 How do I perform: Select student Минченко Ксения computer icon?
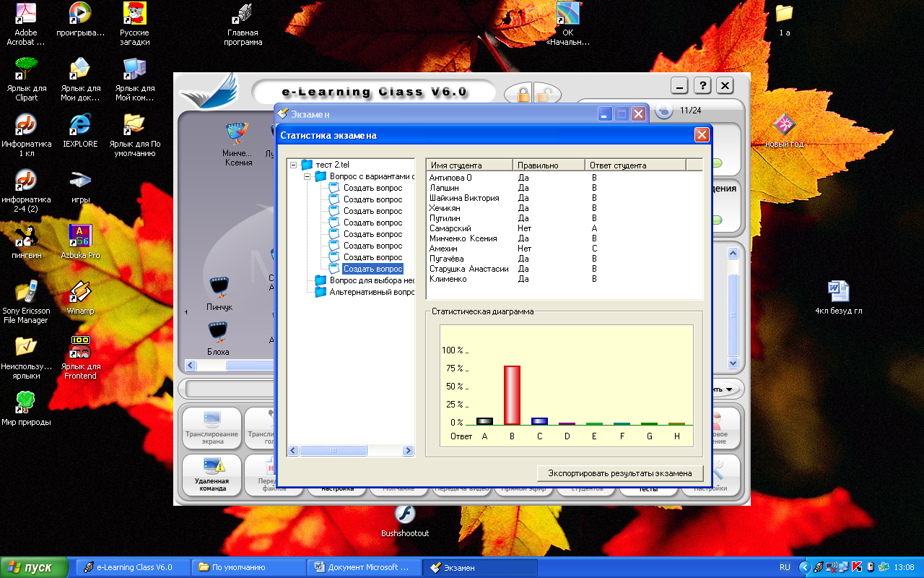click(237, 143)
